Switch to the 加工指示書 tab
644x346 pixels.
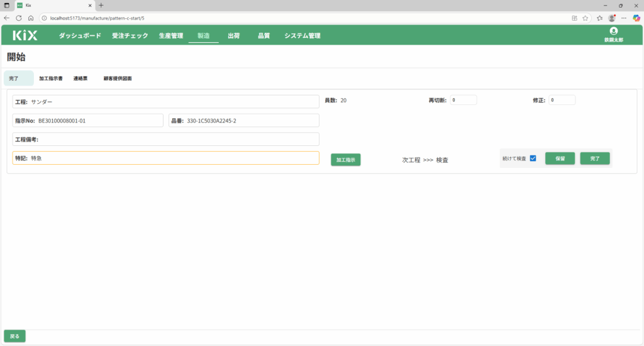[50, 79]
